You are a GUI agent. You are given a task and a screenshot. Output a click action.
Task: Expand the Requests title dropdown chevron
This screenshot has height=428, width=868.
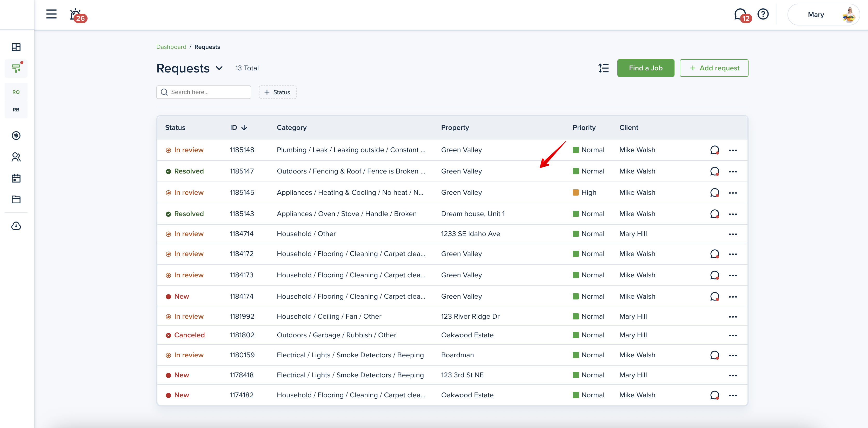click(x=219, y=68)
